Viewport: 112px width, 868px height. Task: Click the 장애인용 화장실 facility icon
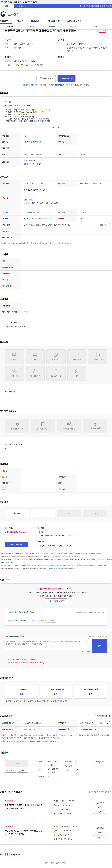click(69, 426)
